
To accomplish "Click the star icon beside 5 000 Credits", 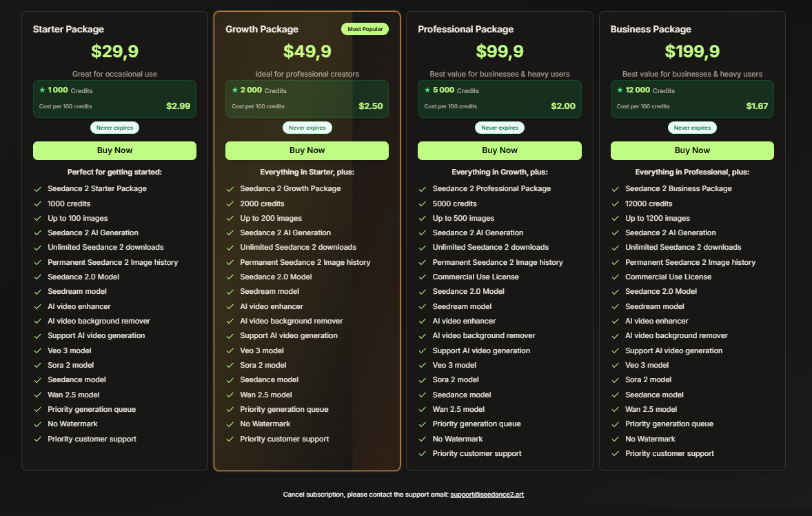I will (x=427, y=90).
